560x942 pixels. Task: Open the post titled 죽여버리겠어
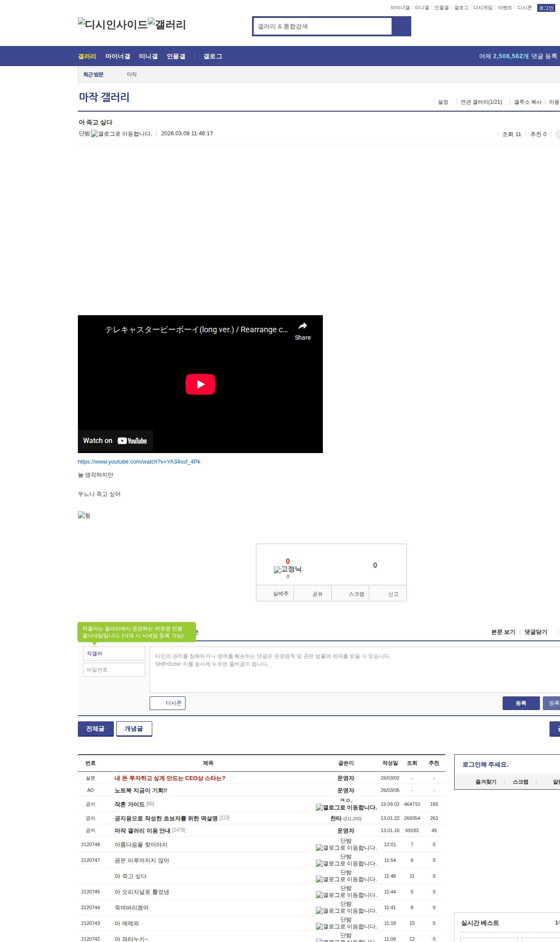pyautogui.click(x=132, y=907)
